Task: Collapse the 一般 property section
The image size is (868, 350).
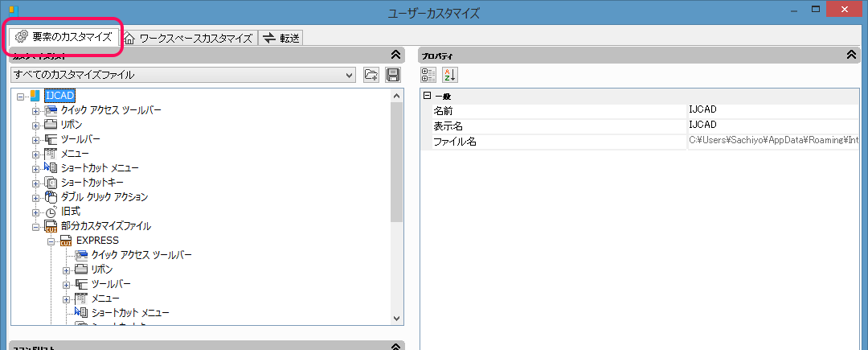Action: [427, 96]
